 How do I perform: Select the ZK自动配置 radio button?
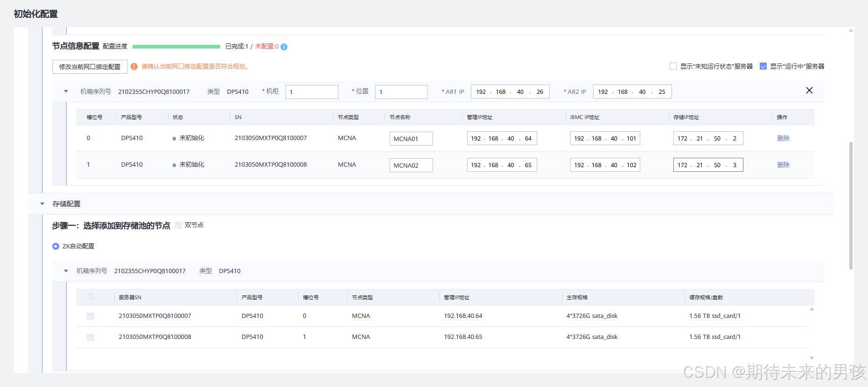click(x=56, y=246)
